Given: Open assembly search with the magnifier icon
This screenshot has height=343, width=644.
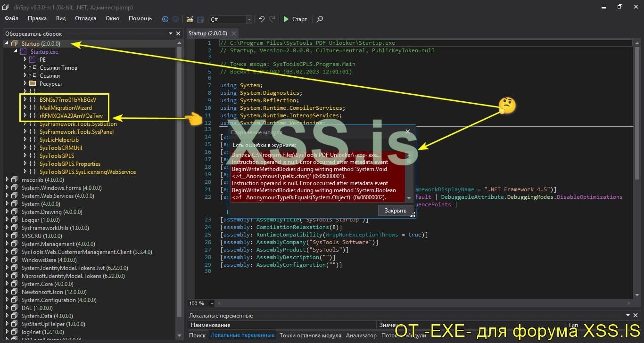Looking at the screenshot, I should 320,19.
